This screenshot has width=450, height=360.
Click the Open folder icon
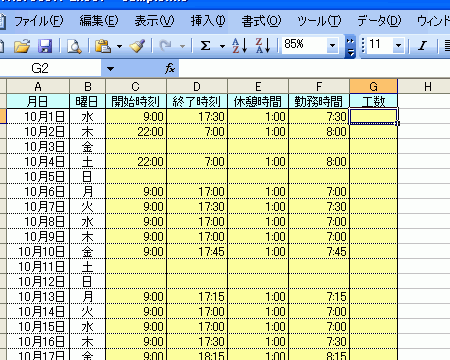pos(22,46)
